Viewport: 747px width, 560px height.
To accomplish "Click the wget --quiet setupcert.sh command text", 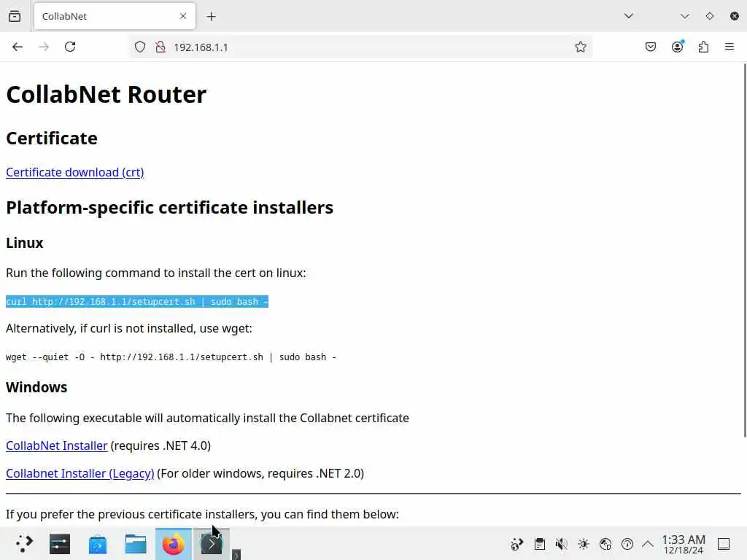I will pos(171,357).
